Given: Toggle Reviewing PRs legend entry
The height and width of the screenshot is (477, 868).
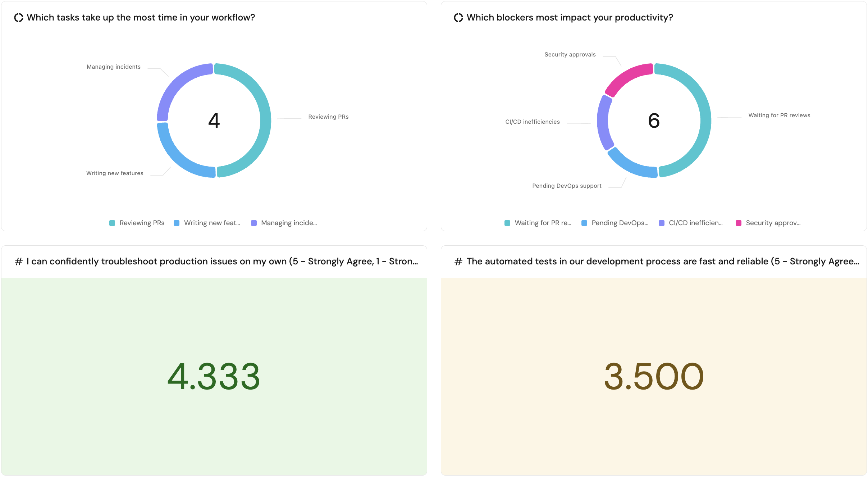Looking at the screenshot, I should tap(137, 223).
